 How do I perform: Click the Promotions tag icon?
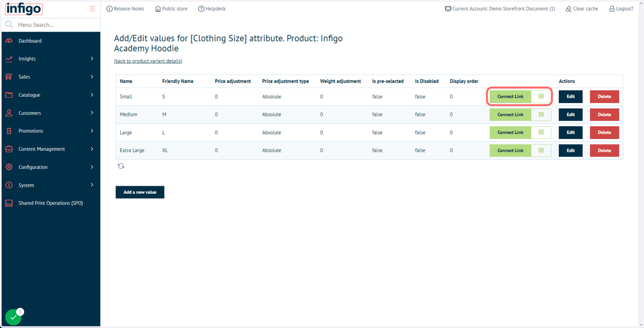(9, 131)
